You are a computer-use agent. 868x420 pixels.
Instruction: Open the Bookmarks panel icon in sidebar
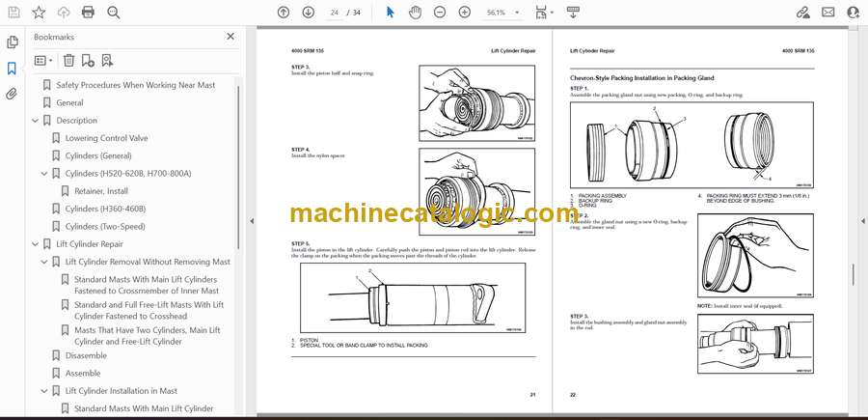point(12,69)
